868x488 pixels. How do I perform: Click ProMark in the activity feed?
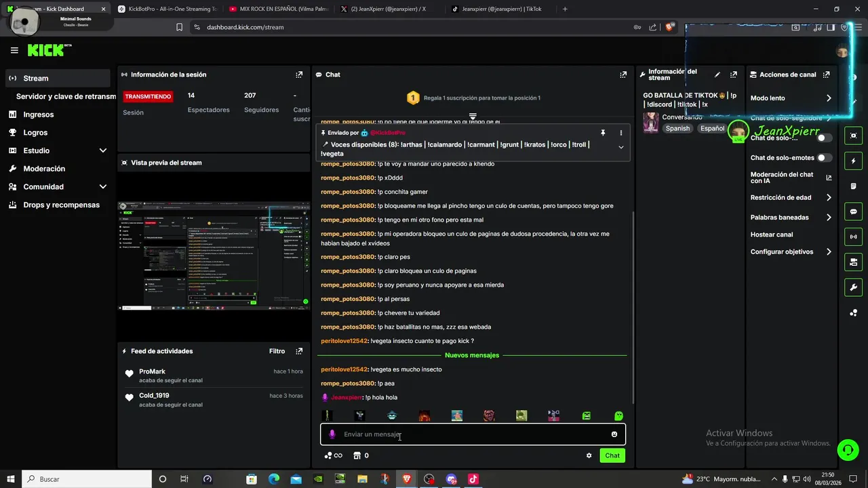click(x=152, y=371)
